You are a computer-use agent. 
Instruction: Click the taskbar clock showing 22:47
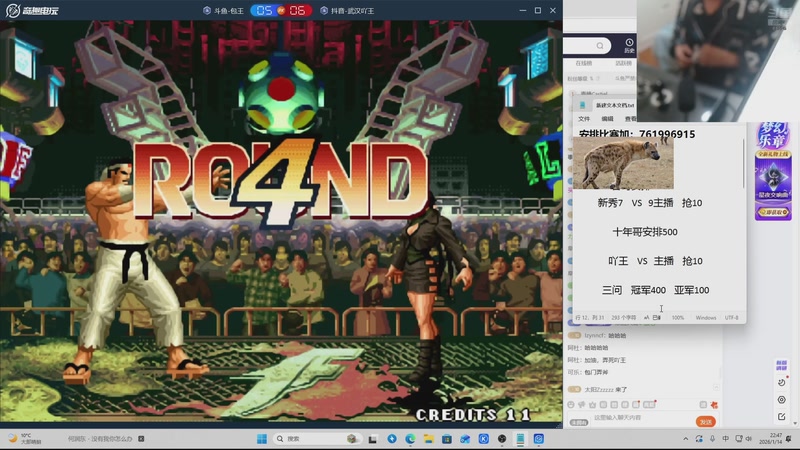pos(770,439)
